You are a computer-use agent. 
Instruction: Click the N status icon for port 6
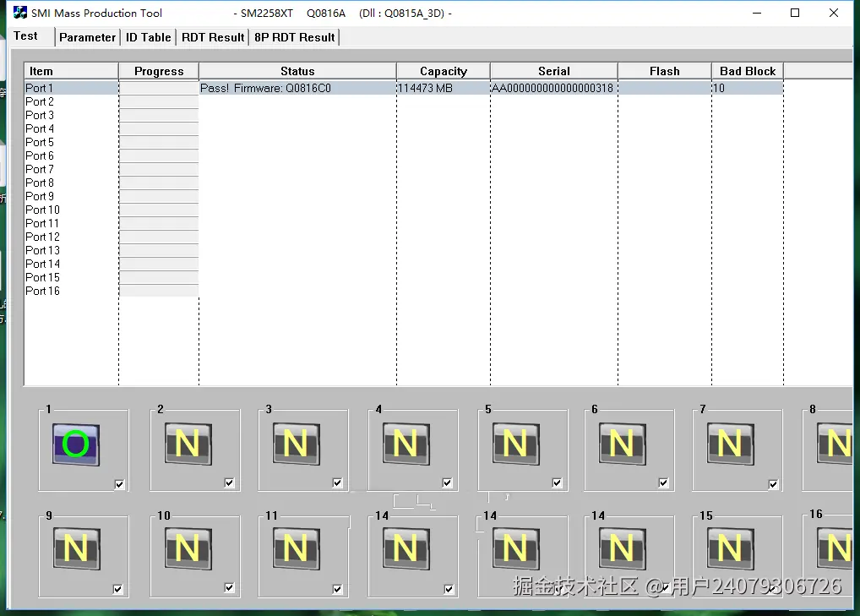(x=622, y=444)
